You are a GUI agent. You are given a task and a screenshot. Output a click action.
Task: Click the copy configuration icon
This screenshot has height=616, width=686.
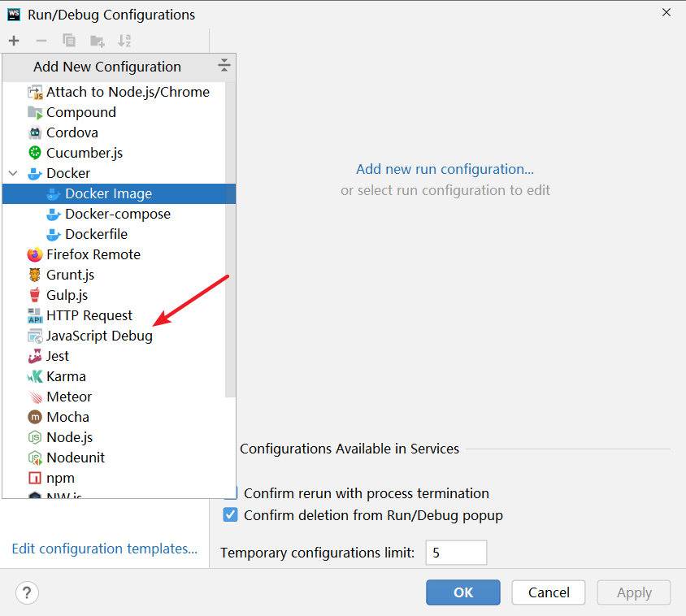pos(69,40)
